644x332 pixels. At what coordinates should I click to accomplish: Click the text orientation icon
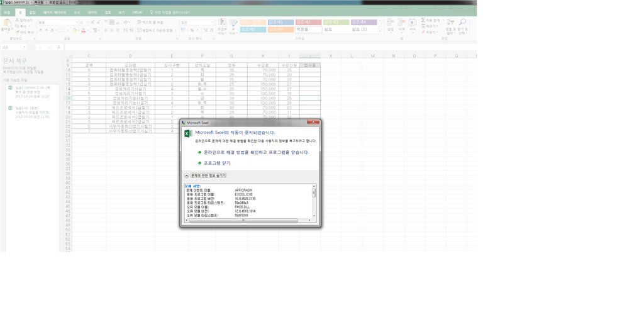click(126, 22)
